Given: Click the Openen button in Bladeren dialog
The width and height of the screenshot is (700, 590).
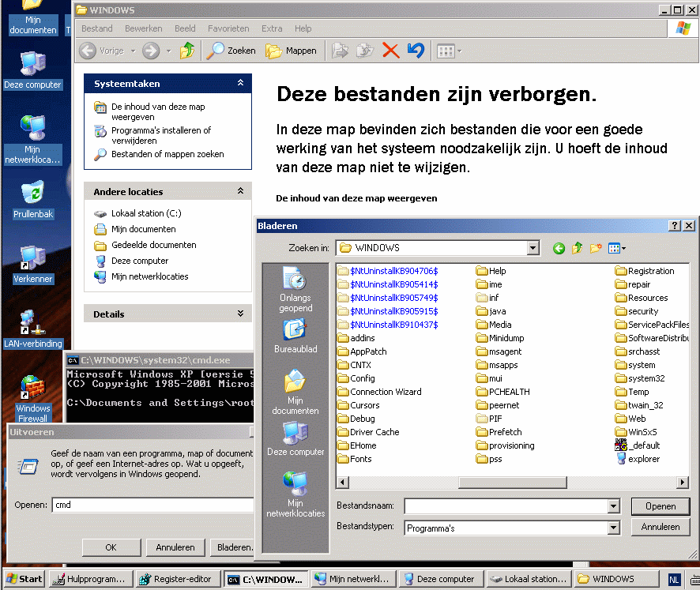Looking at the screenshot, I should [660, 506].
